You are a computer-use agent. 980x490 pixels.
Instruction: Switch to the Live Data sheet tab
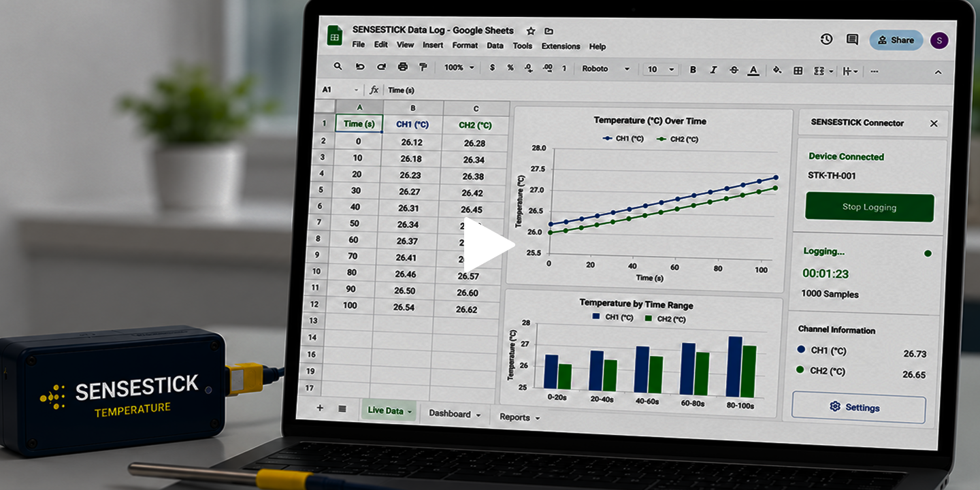click(x=390, y=410)
